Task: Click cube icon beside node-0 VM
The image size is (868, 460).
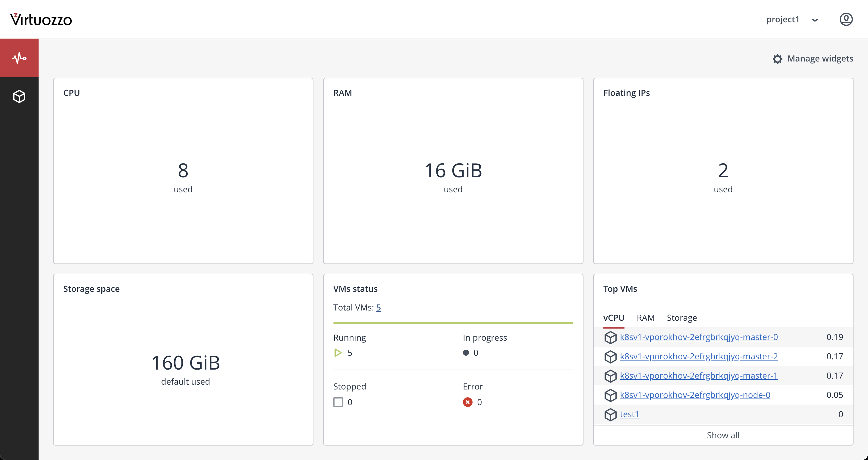Action: [x=610, y=395]
